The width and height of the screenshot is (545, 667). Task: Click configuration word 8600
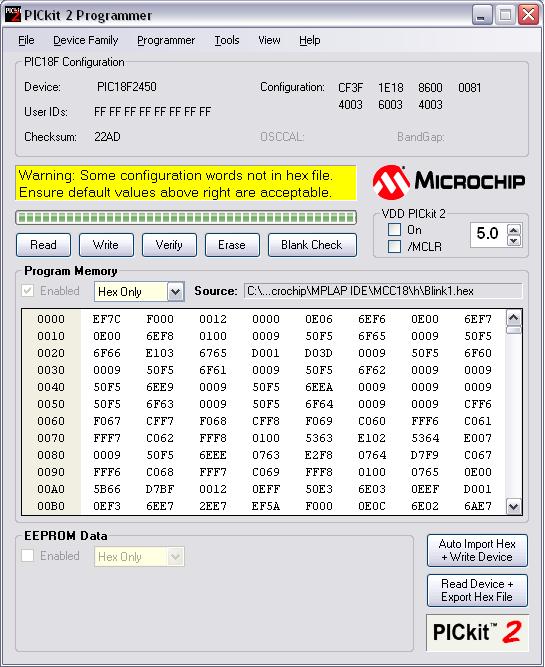pyautogui.click(x=430, y=88)
